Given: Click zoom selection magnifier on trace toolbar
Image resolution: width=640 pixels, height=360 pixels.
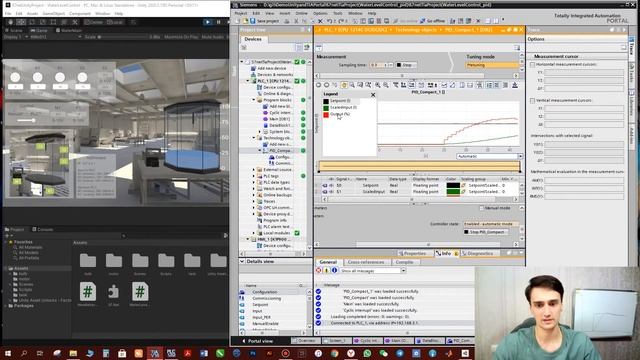Looking at the screenshot, I should point(352,85).
